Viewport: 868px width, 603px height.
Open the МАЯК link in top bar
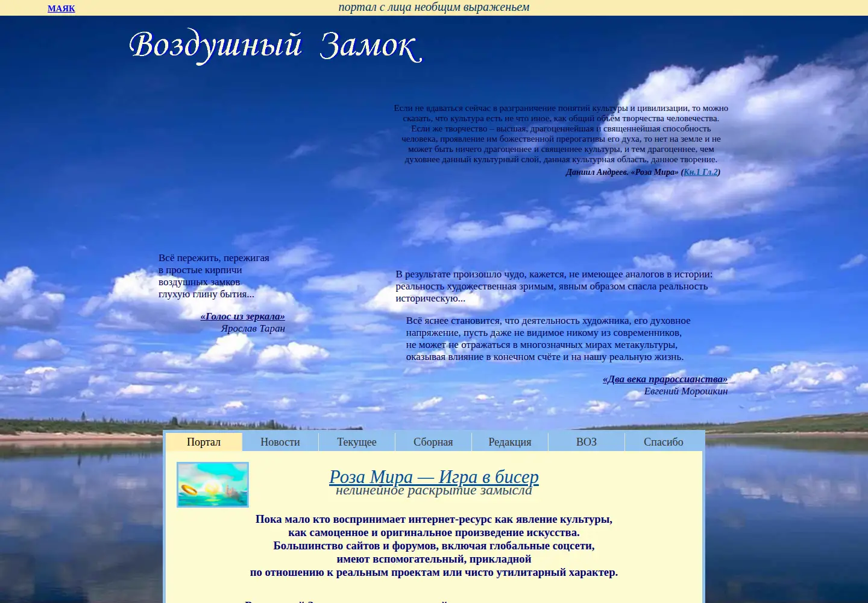(x=61, y=8)
